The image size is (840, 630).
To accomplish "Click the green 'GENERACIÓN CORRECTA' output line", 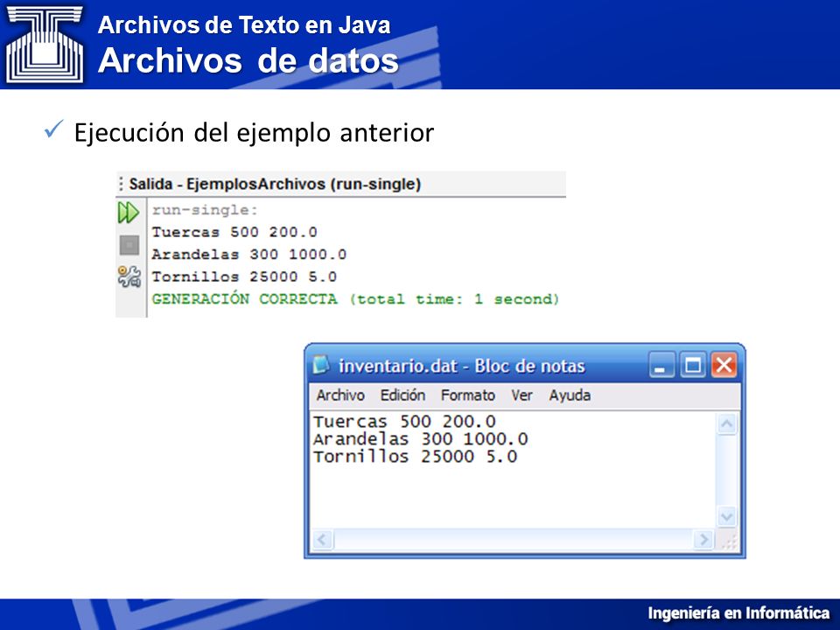I will point(355,299).
